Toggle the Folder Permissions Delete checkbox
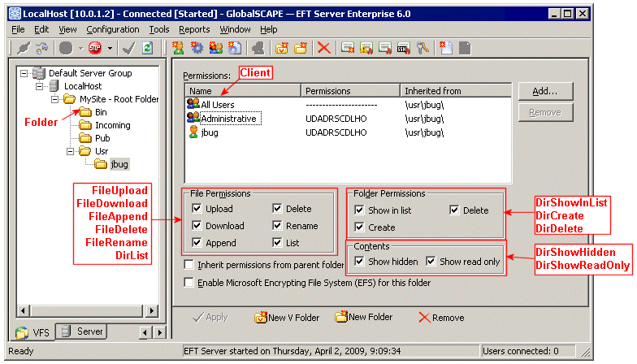Screen dimensions: 637x364 coord(455,210)
